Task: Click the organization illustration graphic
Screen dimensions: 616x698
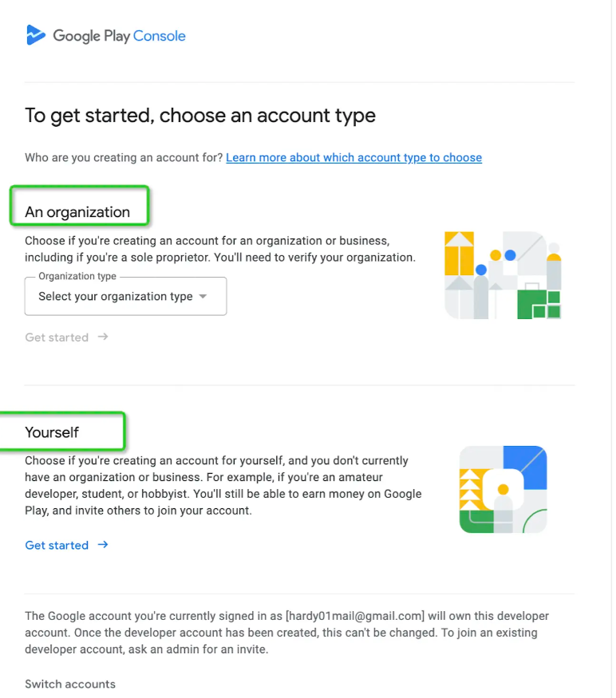Action: (503, 275)
